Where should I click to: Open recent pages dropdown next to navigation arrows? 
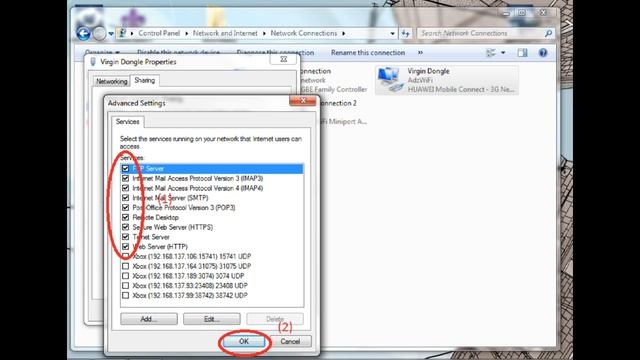[x=111, y=34]
